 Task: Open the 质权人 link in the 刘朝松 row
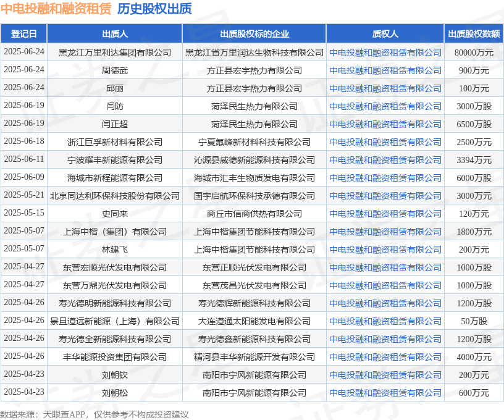click(x=385, y=393)
